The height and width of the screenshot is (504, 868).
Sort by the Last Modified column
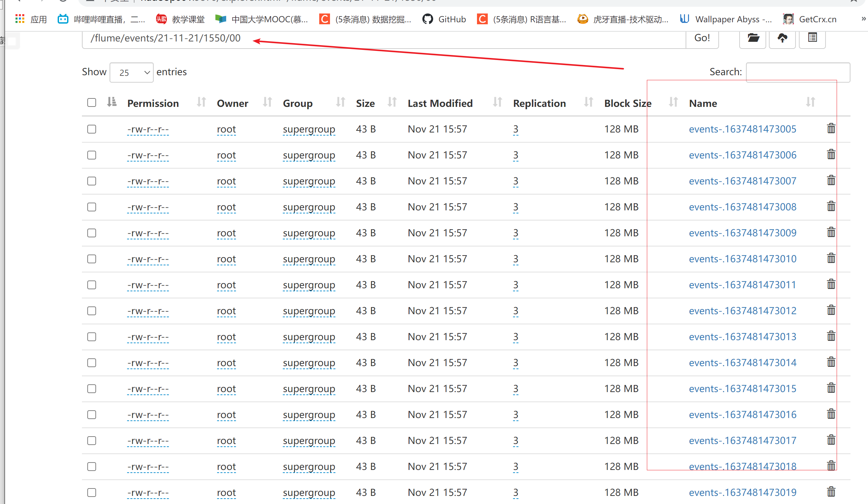pyautogui.click(x=440, y=103)
